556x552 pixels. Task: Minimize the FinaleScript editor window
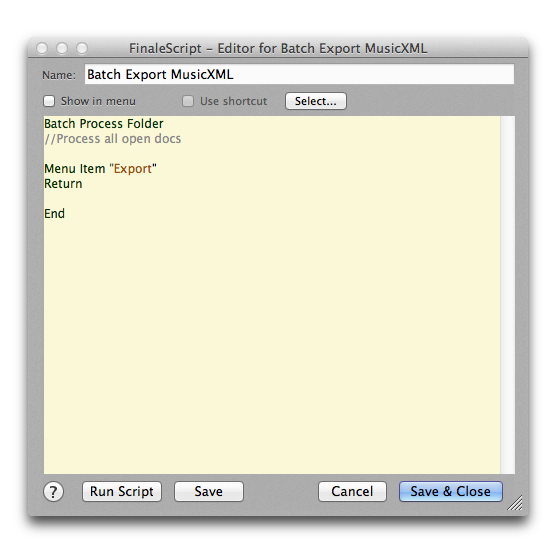62,48
